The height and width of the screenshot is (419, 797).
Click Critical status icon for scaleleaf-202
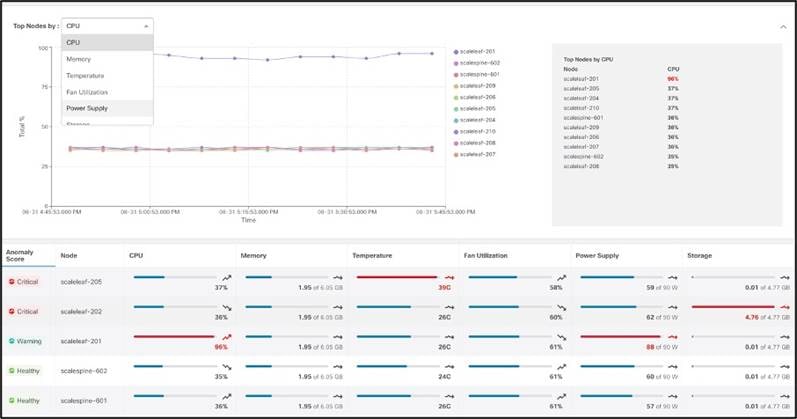pyautogui.click(x=12, y=311)
